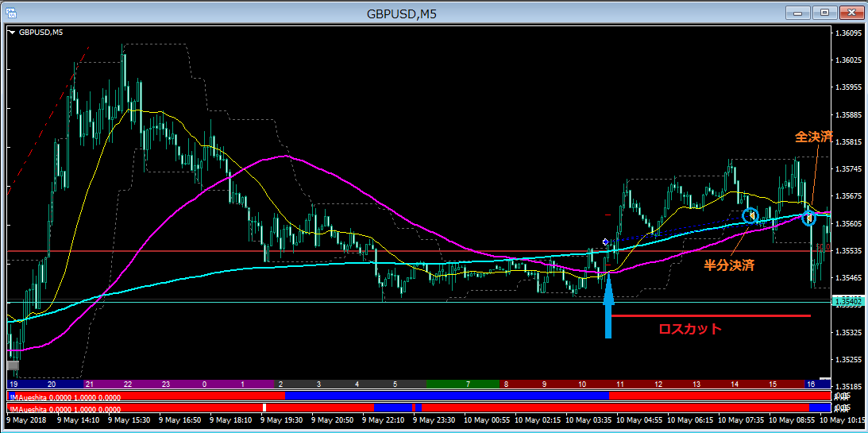
Task: Click the GBPUSD,M5 title bar text
Action: point(402,14)
